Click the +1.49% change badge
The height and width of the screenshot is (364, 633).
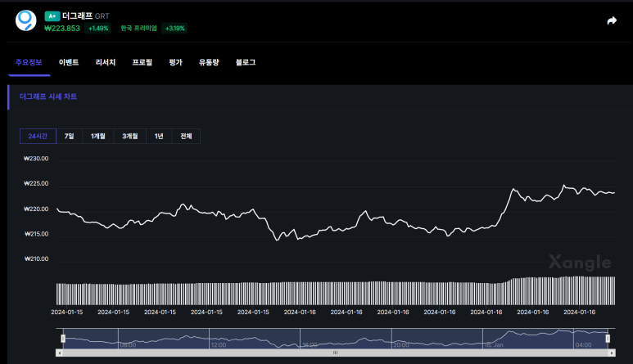tap(98, 28)
